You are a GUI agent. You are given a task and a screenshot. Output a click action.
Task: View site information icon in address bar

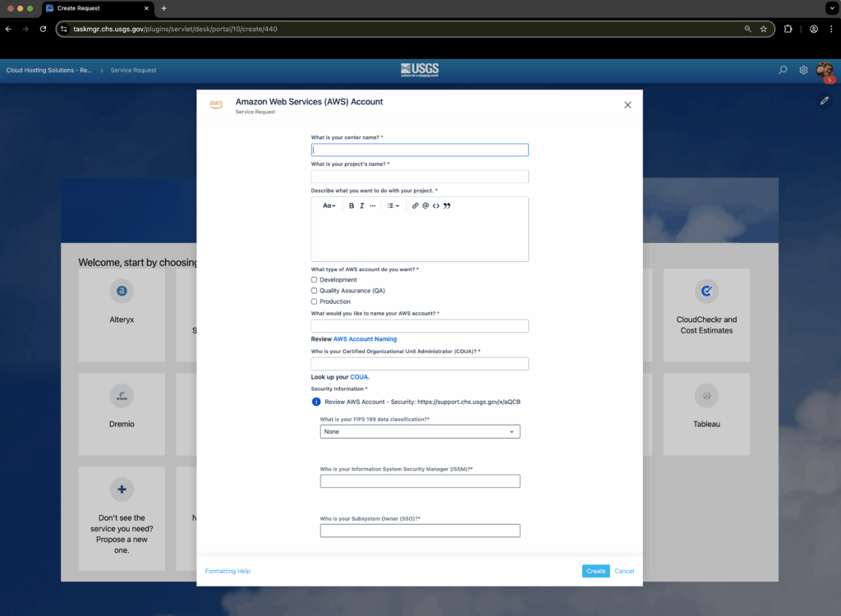pyautogui.click(x=64, y=29)
